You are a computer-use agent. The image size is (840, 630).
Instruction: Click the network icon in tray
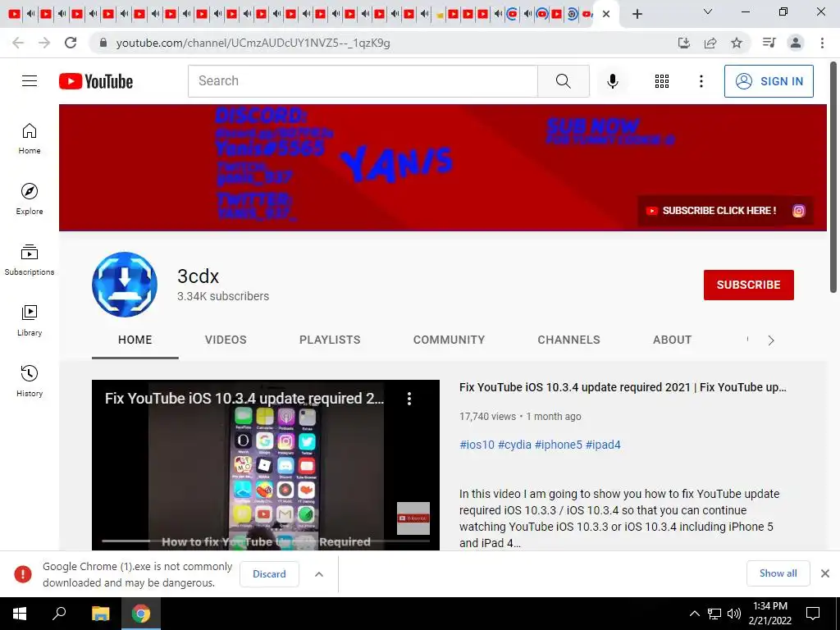point(714,614)
